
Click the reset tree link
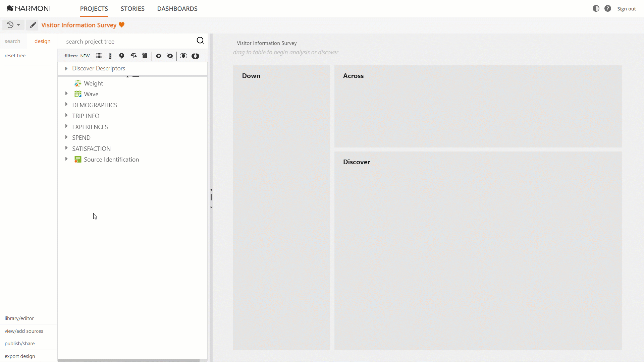pos(15,56)
